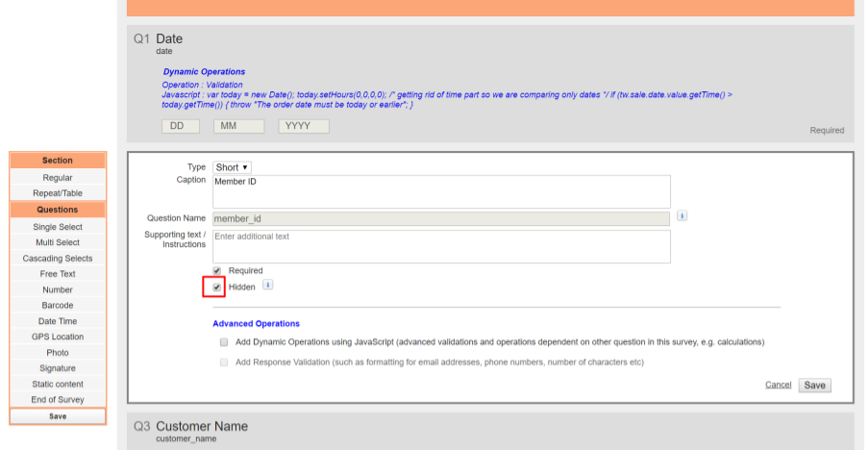
Task: Click the info icon next to Hidden
Action: pos(267,285)
